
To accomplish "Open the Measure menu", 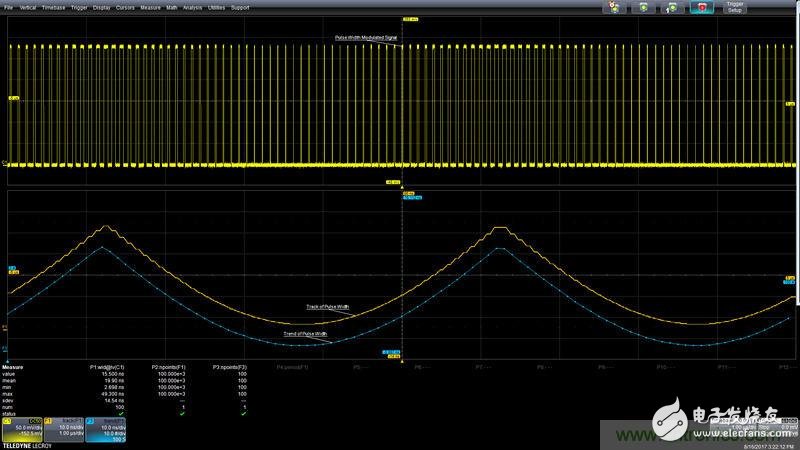I will click(x=150, y=7).
